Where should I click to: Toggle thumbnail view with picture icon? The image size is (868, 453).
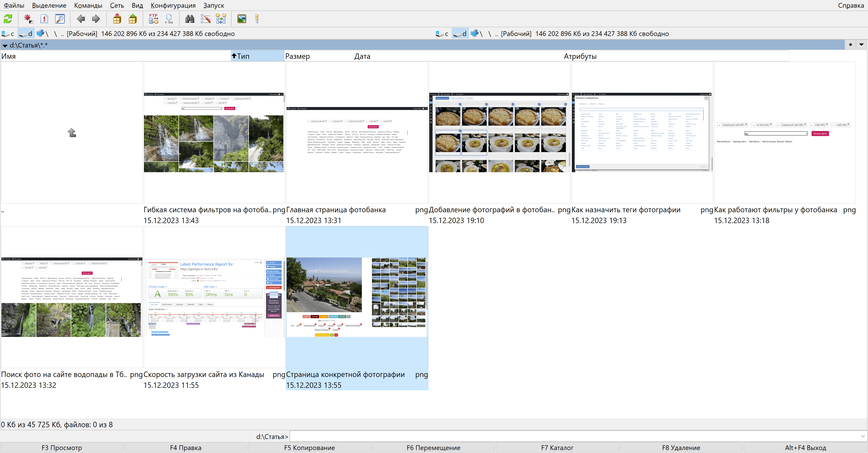242,19
